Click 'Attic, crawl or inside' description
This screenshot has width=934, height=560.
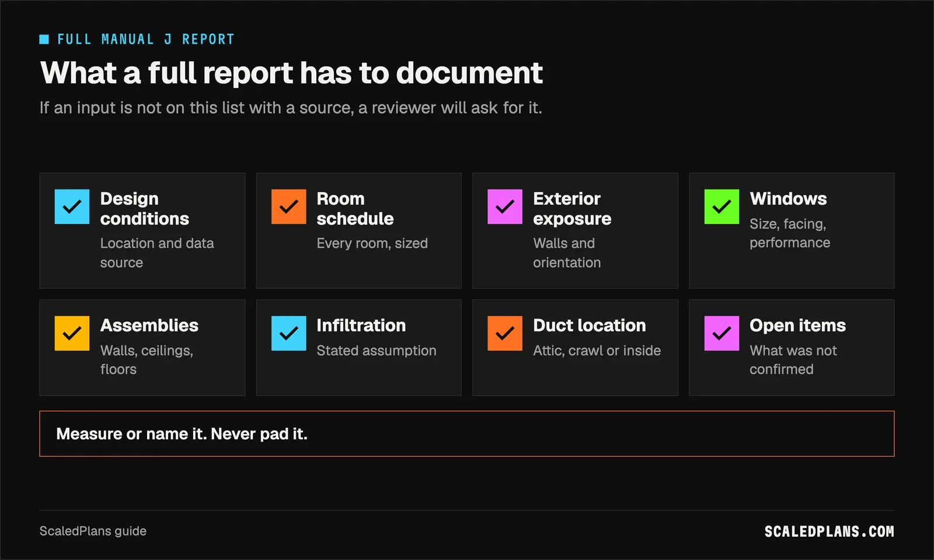(x=597, y=351)
